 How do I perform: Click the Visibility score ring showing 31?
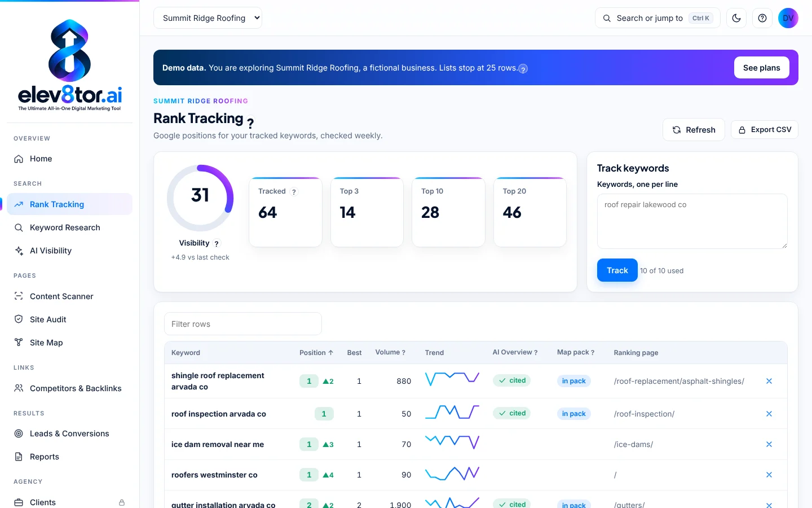200,198
